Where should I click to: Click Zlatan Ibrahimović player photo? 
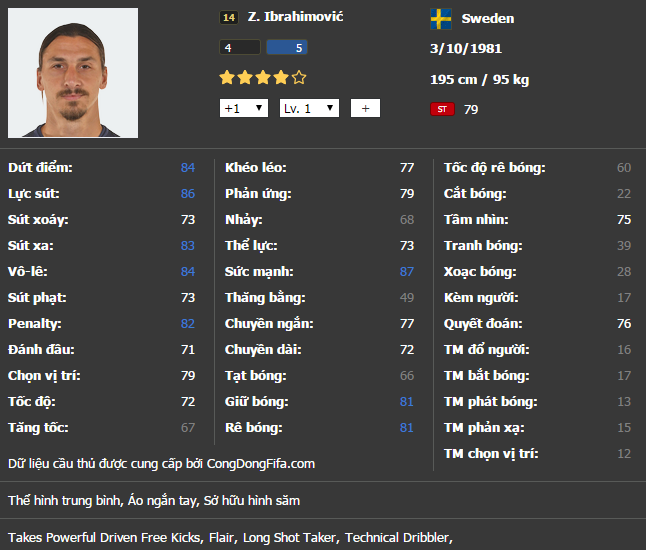point(73,73)
